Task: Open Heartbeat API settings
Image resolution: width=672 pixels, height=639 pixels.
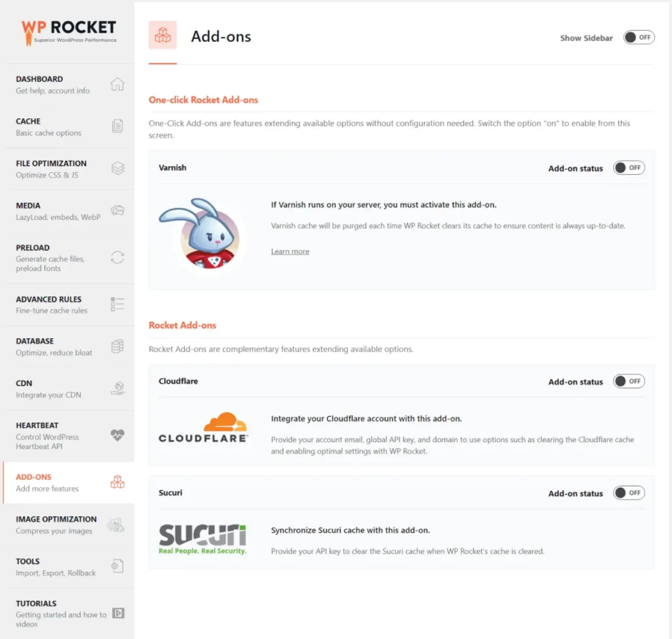Action: click(68, 435)
